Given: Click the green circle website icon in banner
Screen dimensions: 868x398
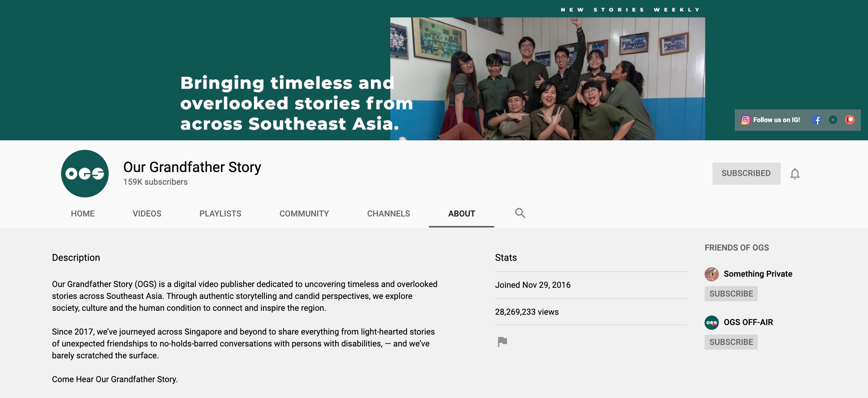Looking at the screenshot, I should coord(833,120).
